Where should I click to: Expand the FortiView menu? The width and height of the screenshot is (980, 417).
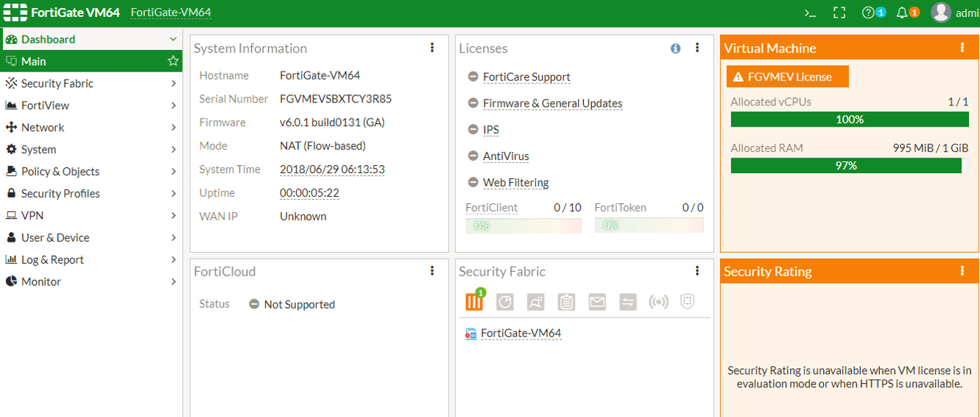91,105
